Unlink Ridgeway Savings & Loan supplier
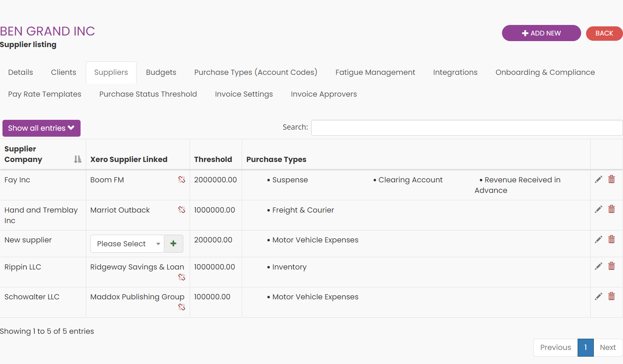Image resolution: width=623 pixels, height=364 pixels. [x=182, y=277]
